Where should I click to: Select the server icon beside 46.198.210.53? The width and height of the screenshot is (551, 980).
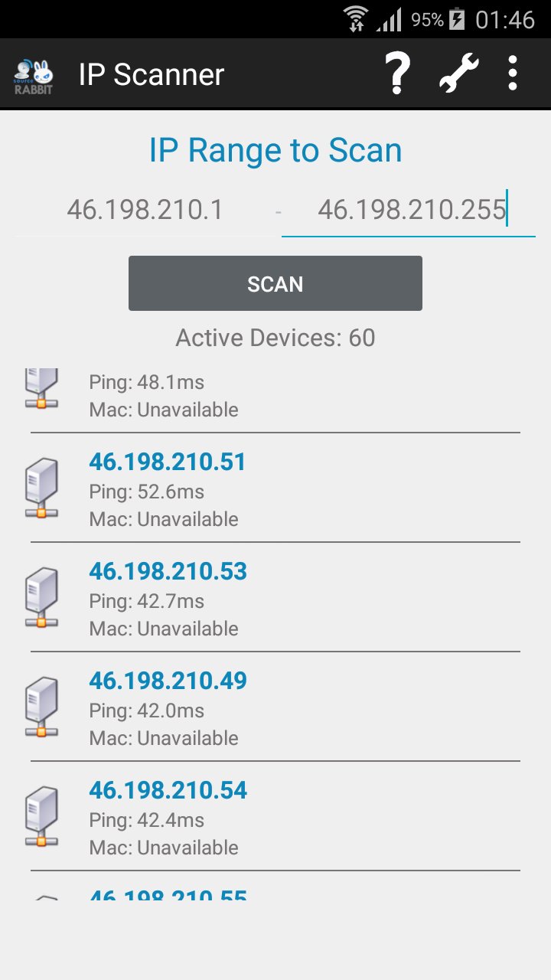[41, 598]
